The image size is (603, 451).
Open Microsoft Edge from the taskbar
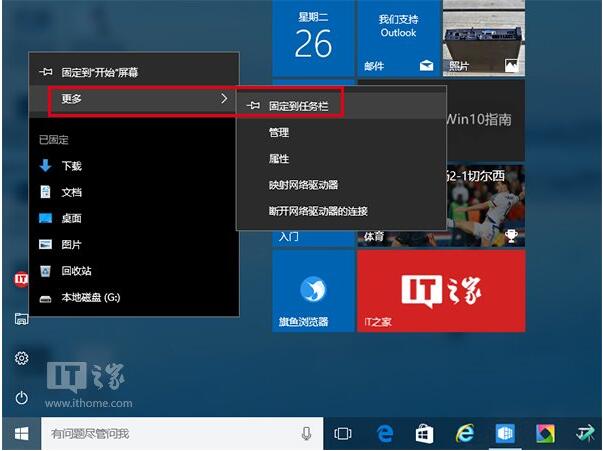pyautogui.click(x=385, y=433)
